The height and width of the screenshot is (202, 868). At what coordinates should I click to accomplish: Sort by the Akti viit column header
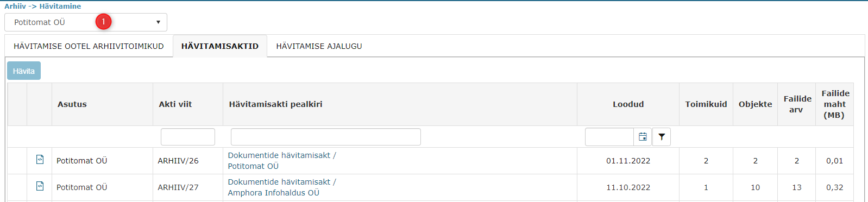pyautogui.click(x=175, y=104)
